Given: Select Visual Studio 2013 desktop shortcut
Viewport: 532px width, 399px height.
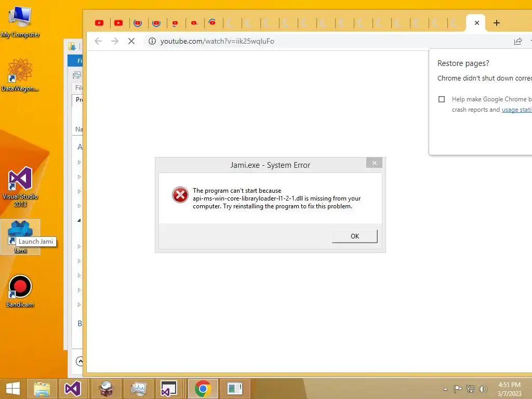Looking at the screenshot, I should click(x=20, y=187).
